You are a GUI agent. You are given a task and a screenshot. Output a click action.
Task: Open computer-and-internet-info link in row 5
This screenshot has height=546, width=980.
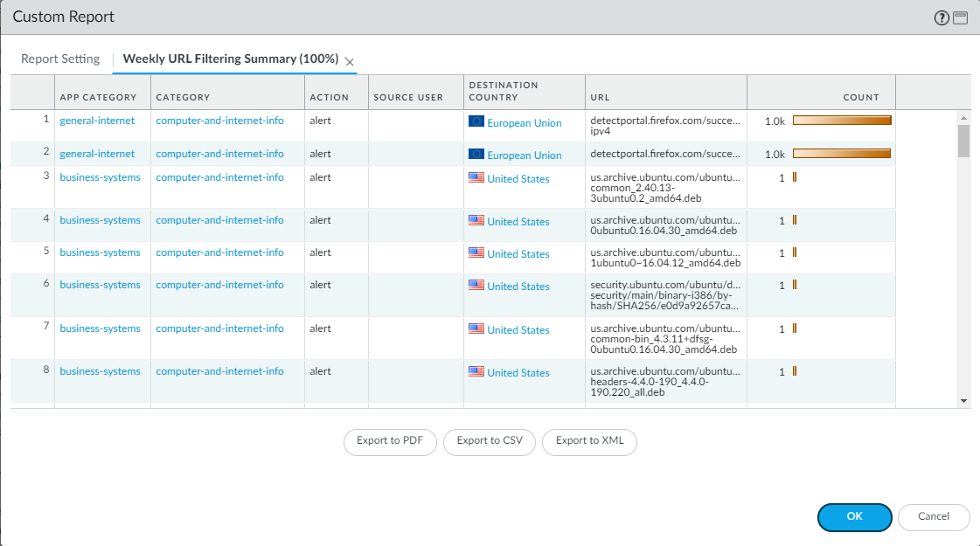(219, 252)
